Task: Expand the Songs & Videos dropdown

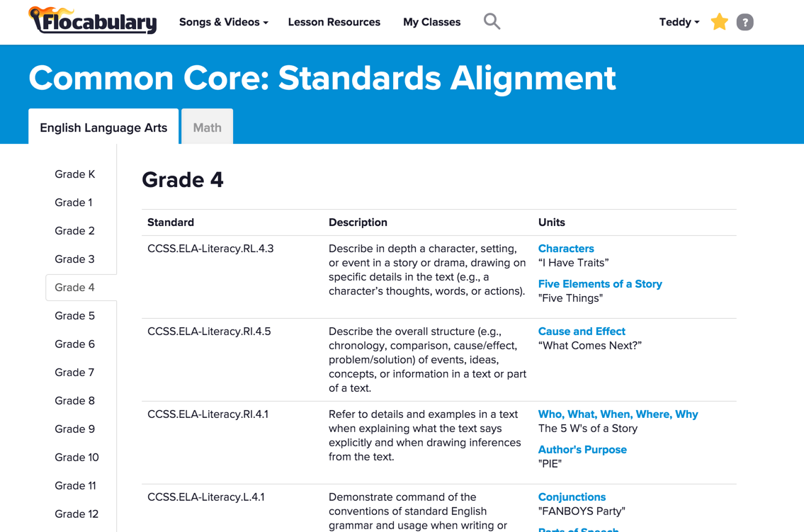Action: pos(224,22)
